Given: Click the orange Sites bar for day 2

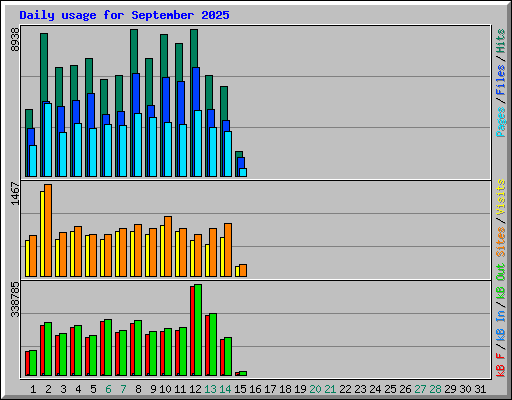Looking at the screenshot, I should [x=48, y=230].
